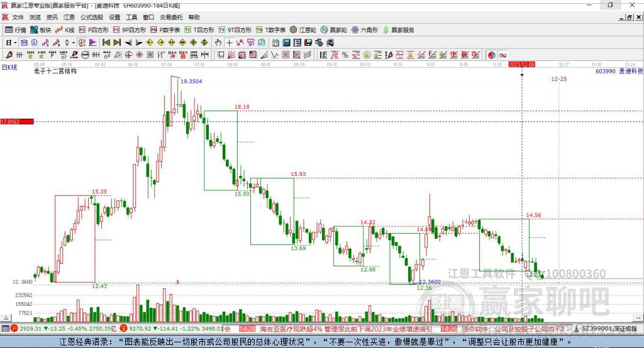Click the 日K线 chart label

pos(9,67)
